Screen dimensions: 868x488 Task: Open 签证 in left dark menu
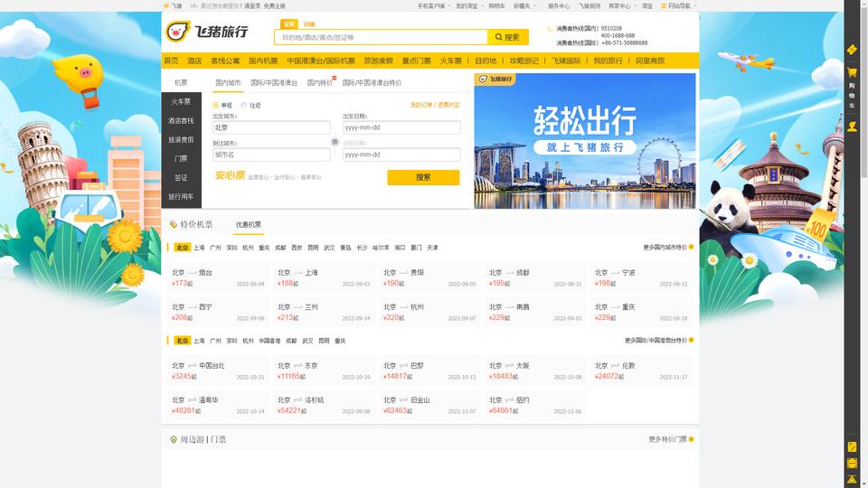click(181, 178)
